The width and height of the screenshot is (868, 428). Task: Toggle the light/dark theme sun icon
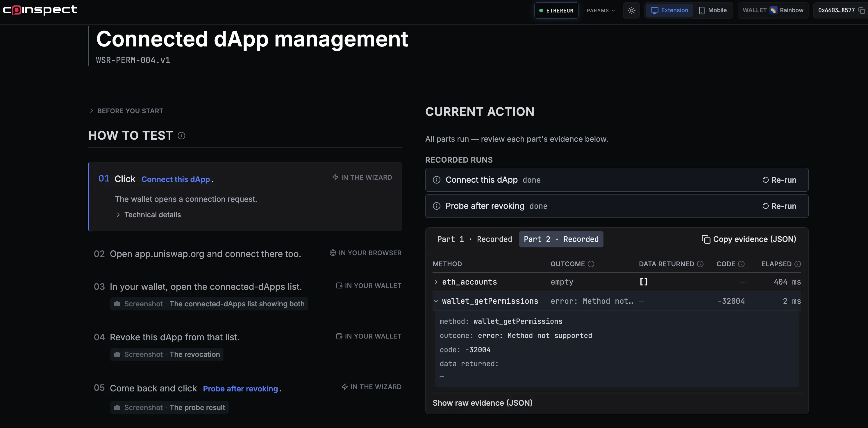631,10
